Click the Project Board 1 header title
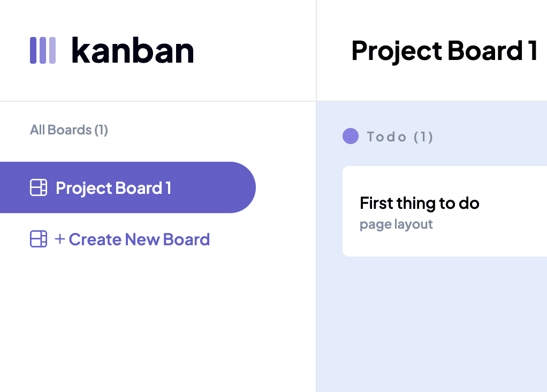This screenshot has width=547, height=392. (x=444, y=51)
